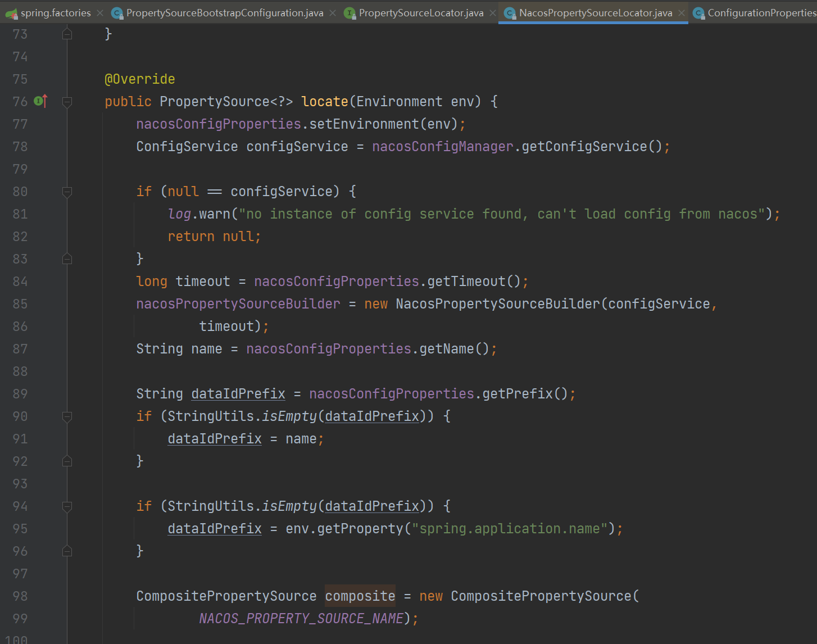
Task: Close the spring.factories tab
Action: (100, 13)
